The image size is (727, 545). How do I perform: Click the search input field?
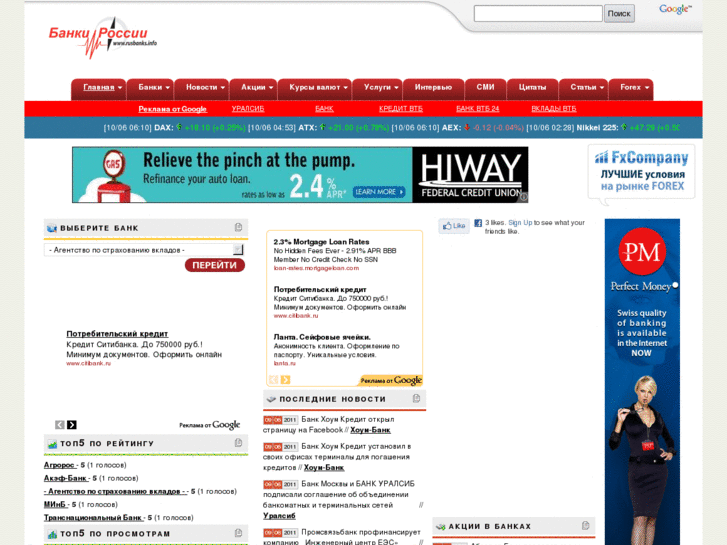538,13
